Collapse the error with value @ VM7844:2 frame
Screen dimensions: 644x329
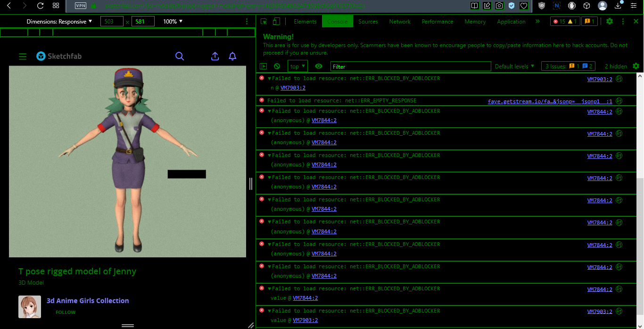click(270, 288)
